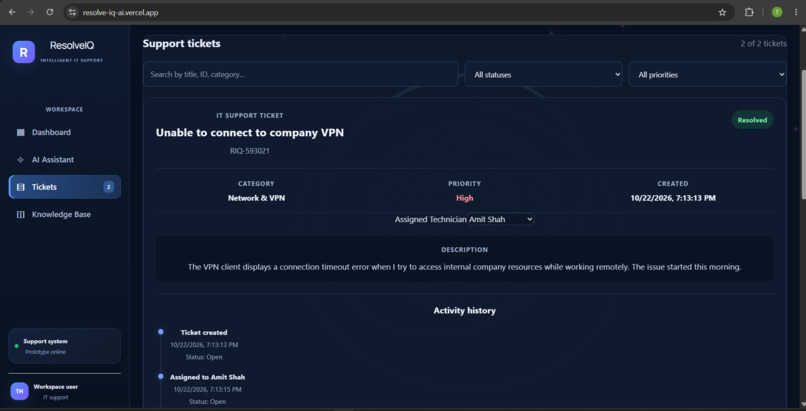Click the Knowledge Base book icon

pos(21,215)
